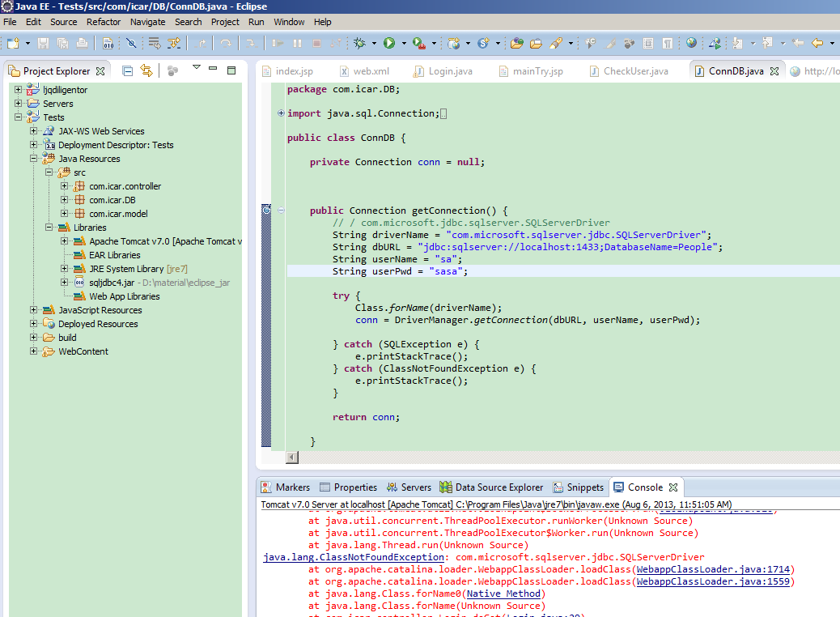The width and height of the screenshot is (840, 617).
Task: Collapse the Java Resources node
Action: click(x=34, y=158)
